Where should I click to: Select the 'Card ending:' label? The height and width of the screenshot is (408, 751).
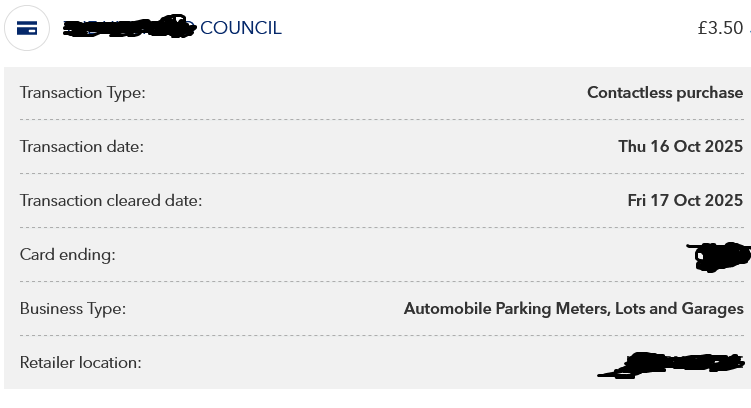click(x=68, y=255)
